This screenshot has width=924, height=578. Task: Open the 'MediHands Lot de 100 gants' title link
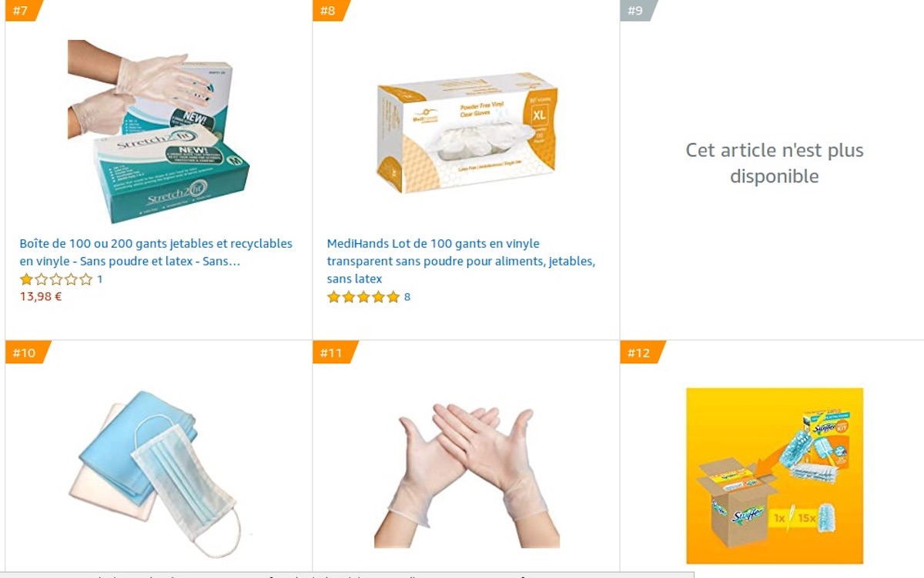[460, 261]
